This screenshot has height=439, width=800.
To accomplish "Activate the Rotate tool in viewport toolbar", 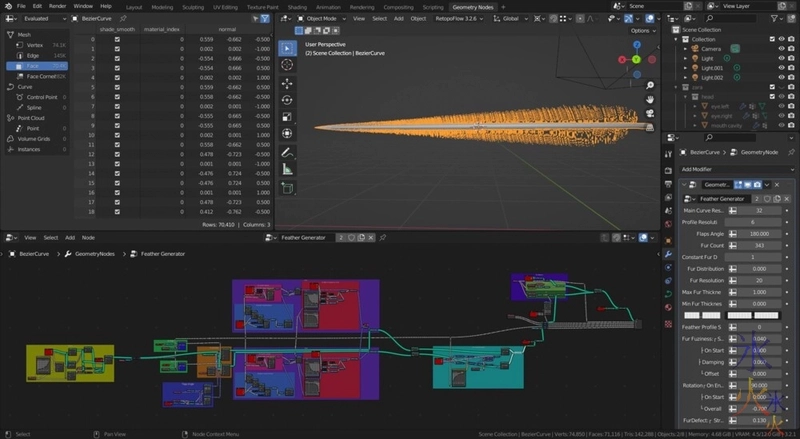I will (x=287, y=100).
